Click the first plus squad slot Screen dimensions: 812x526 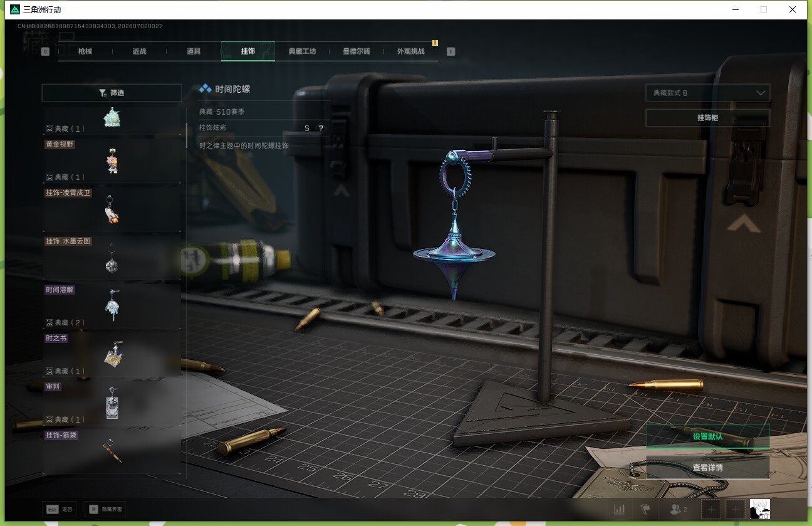click(711, 510)
